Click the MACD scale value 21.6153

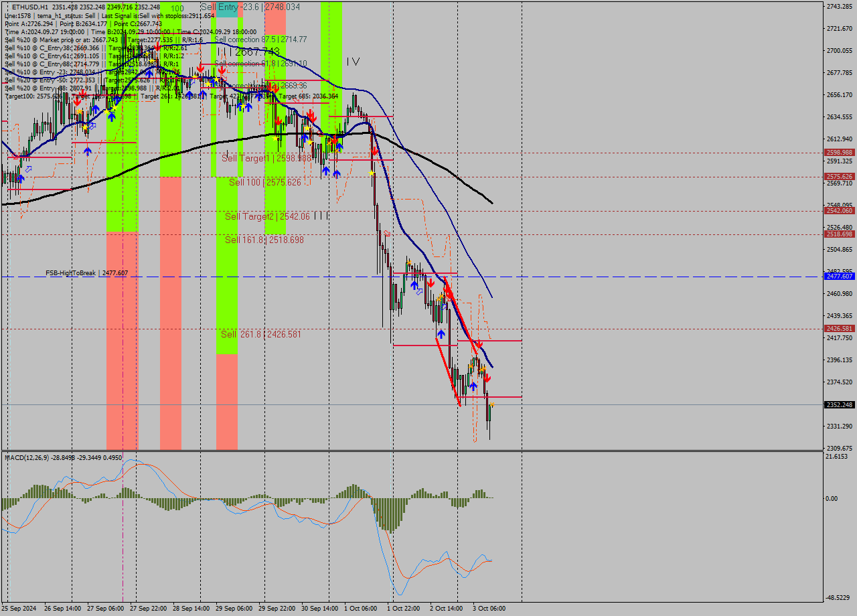click(837, 457)
